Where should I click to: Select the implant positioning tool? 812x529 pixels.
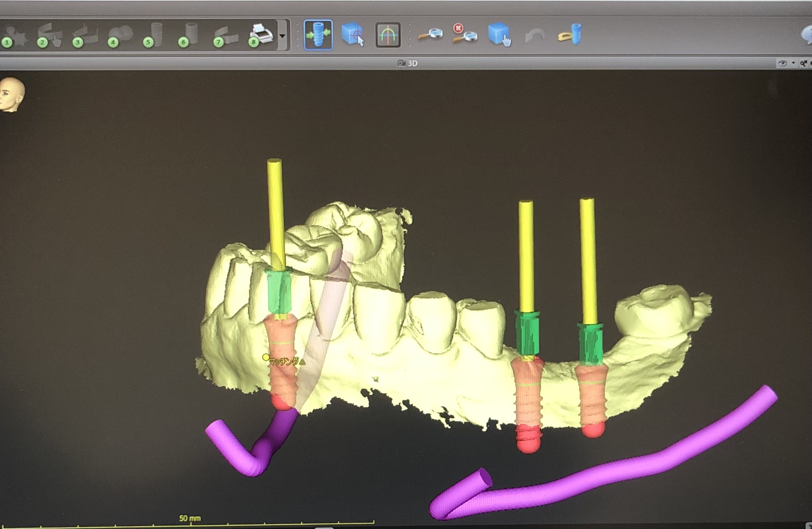[318, 35]
